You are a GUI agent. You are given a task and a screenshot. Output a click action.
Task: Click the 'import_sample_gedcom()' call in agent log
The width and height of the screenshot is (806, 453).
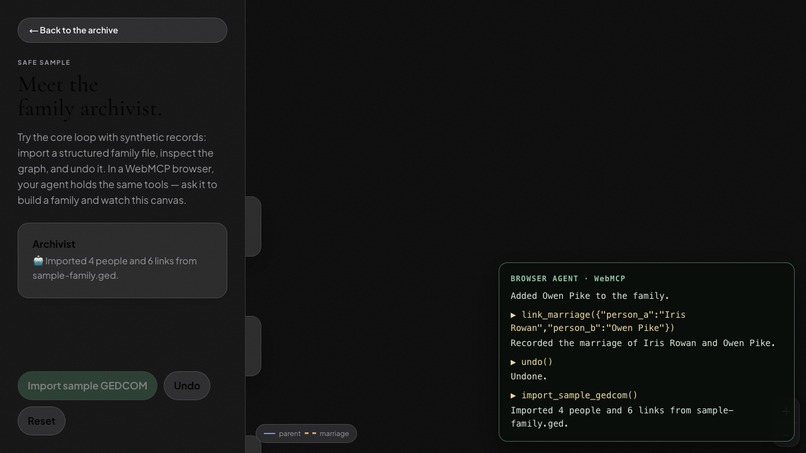pyautogui.click(x=574, y=395)
